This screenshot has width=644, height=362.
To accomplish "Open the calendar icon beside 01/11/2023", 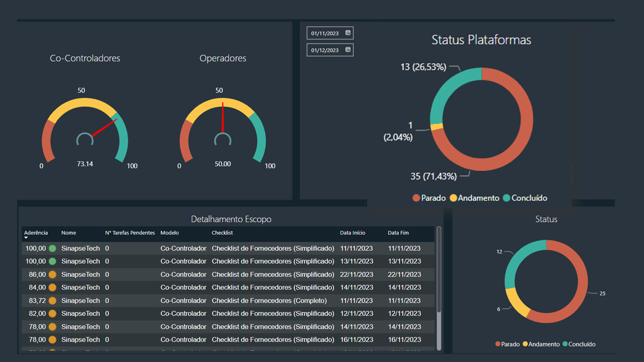I will [348, 33].
